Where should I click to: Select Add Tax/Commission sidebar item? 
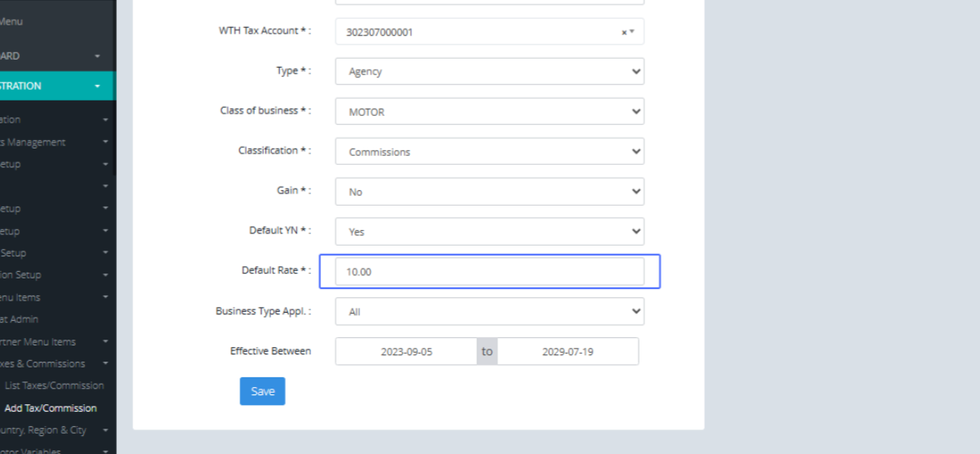[x=51, y=408]
